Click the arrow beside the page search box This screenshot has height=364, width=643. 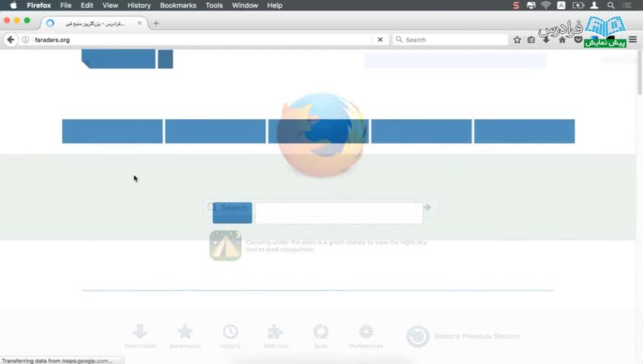[x=428, y=208]
